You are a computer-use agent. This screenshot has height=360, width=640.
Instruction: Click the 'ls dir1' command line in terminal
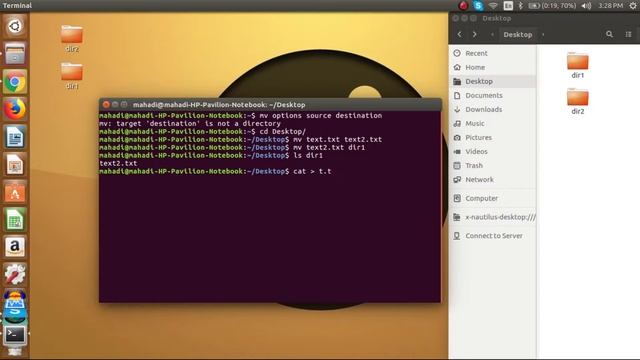[211, 156]
